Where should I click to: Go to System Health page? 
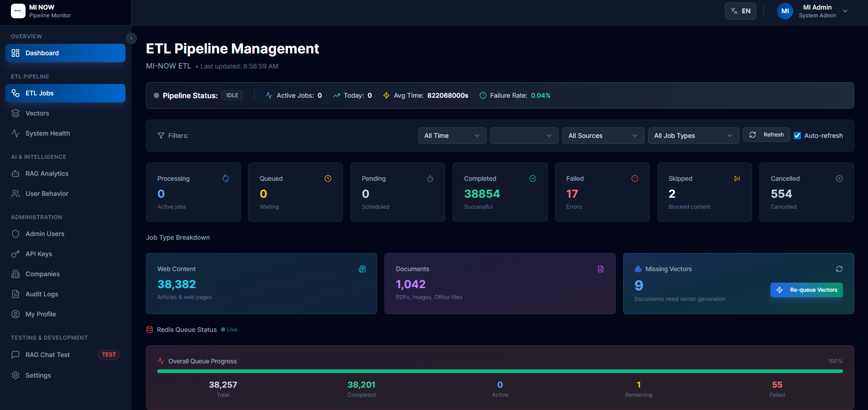click(47, 133)
